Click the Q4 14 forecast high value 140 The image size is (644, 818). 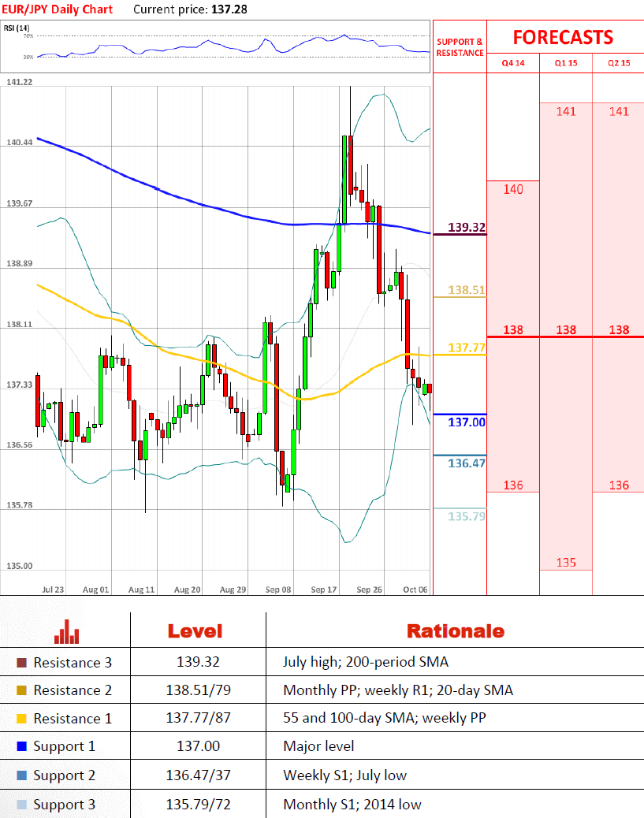click(x=513, y=189)
